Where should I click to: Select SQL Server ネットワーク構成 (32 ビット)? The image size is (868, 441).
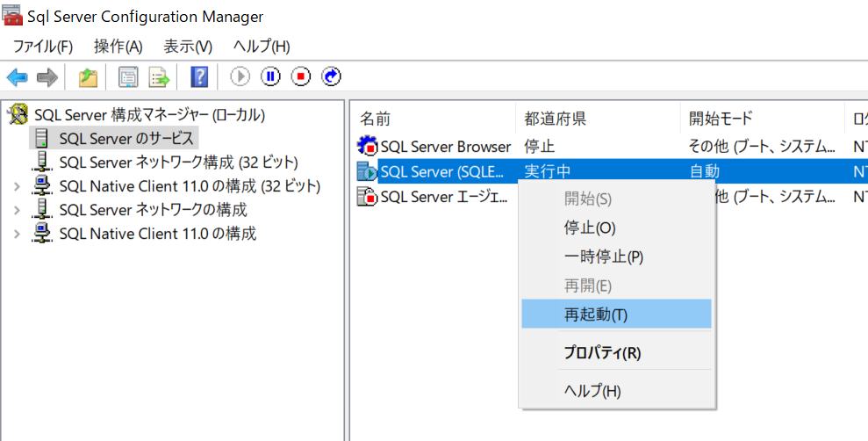pyautogui.click(x=178, y=163)
